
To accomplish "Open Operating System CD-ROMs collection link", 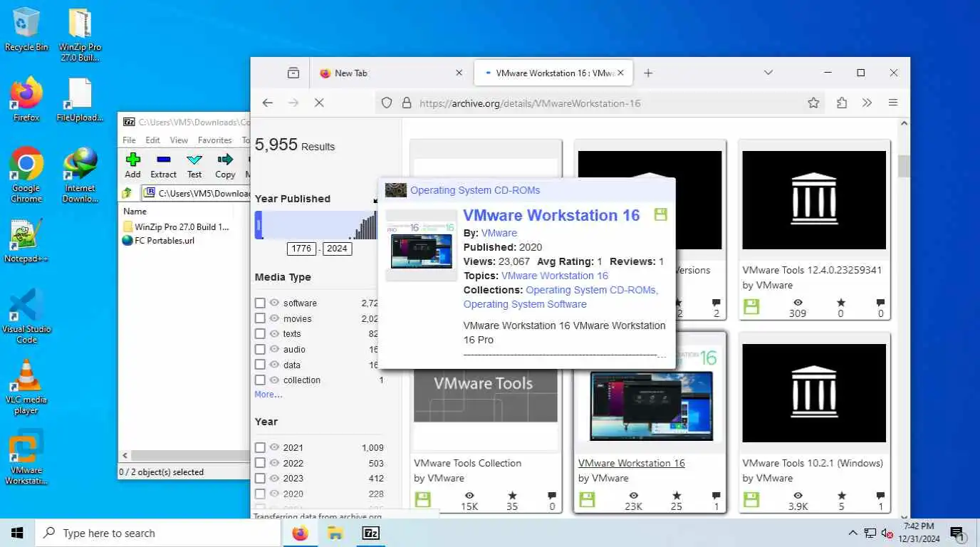I will pos(475,190).
